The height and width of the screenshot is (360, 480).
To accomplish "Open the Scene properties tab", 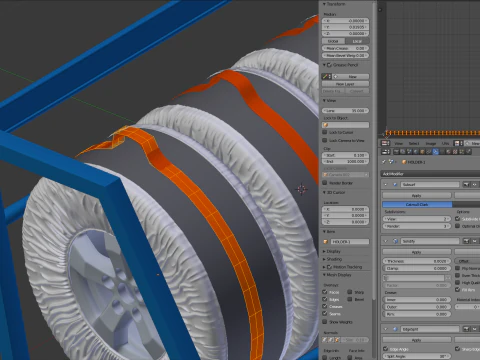I will point(409,151).
